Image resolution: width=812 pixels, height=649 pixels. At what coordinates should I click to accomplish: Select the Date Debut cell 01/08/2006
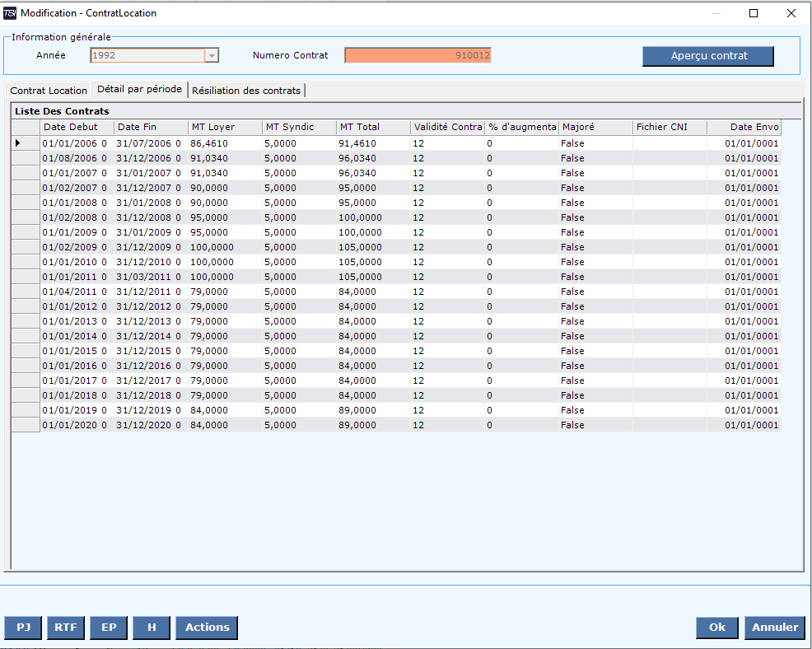tap(77, 158)
